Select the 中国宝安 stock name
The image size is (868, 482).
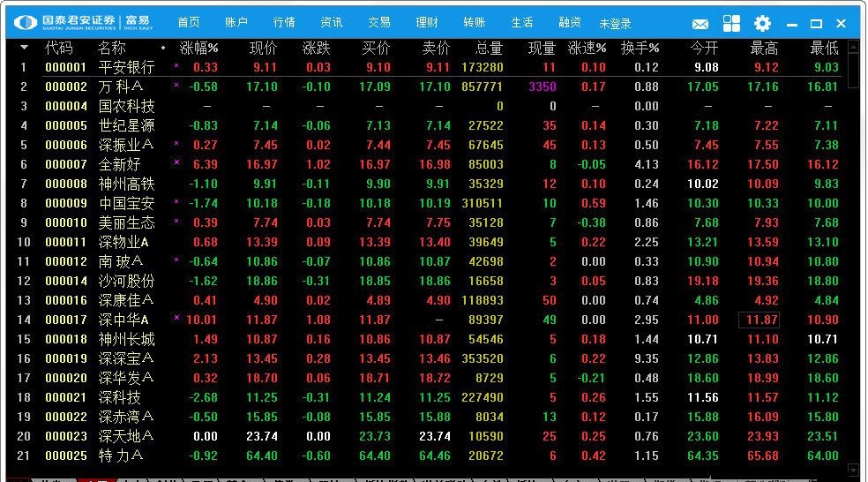(x=127, y=203)
